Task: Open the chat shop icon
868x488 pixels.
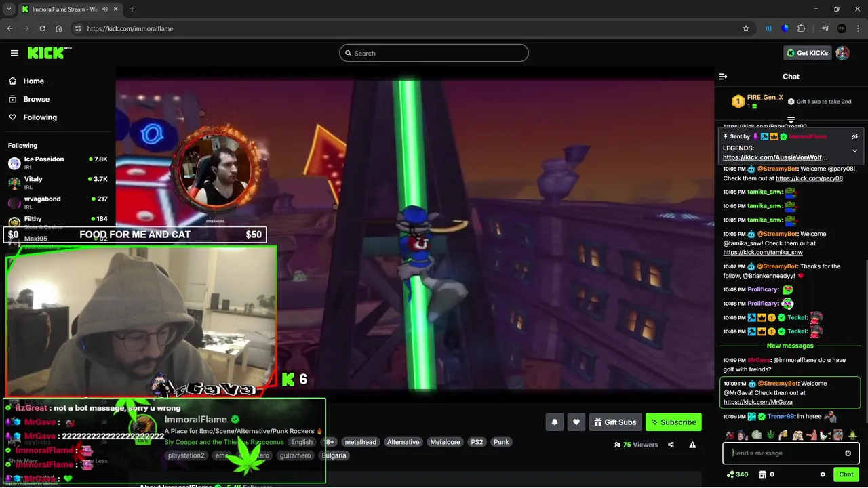Action: (x=762, y=474)
